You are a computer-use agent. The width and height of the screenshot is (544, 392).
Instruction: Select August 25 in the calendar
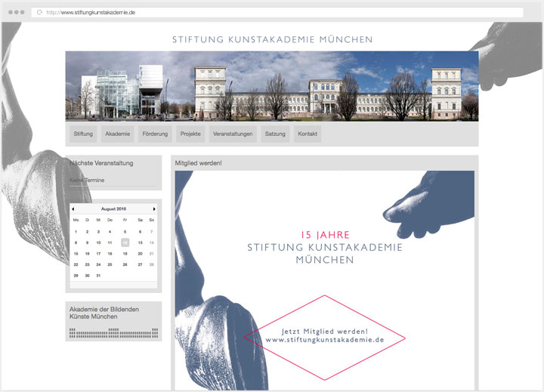point(110,264)
